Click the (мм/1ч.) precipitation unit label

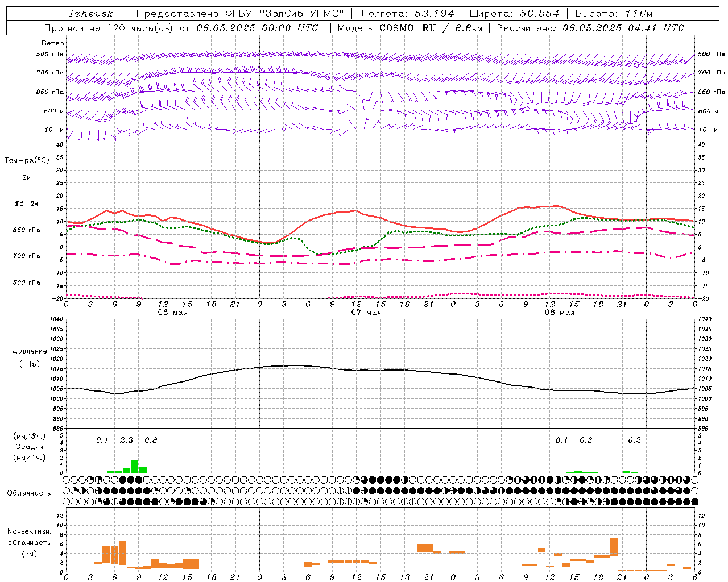click(29, 458)
